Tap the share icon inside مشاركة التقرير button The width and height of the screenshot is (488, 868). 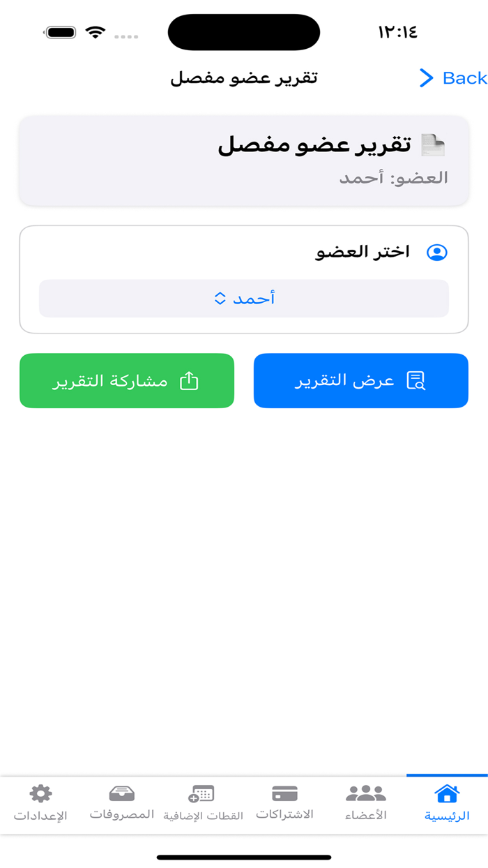tap(189, 380)
